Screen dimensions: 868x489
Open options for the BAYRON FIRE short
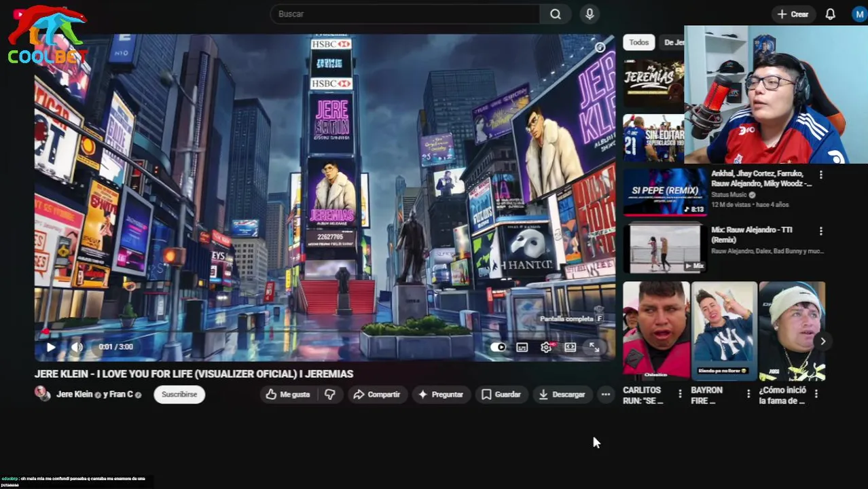tap(748, 394)
